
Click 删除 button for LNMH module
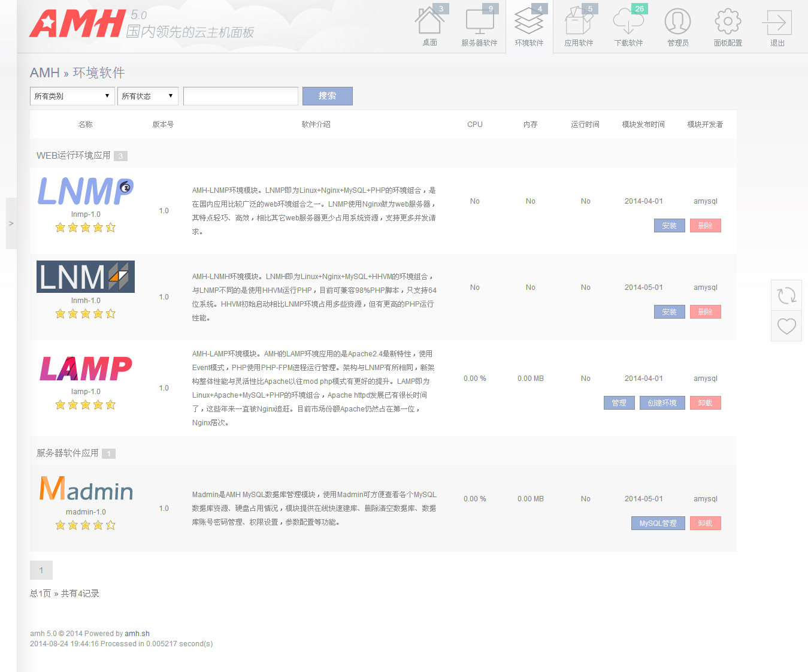(x=705, y=312)
